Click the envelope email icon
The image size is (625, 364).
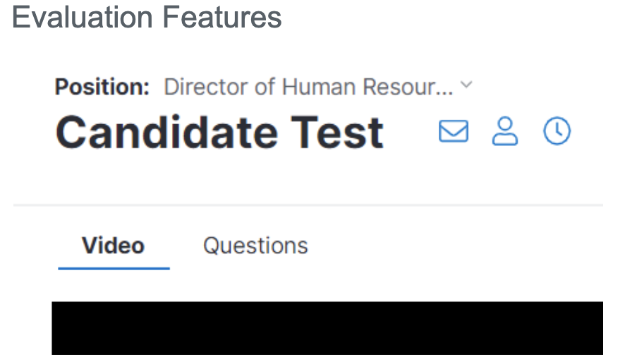click(454, 131)
